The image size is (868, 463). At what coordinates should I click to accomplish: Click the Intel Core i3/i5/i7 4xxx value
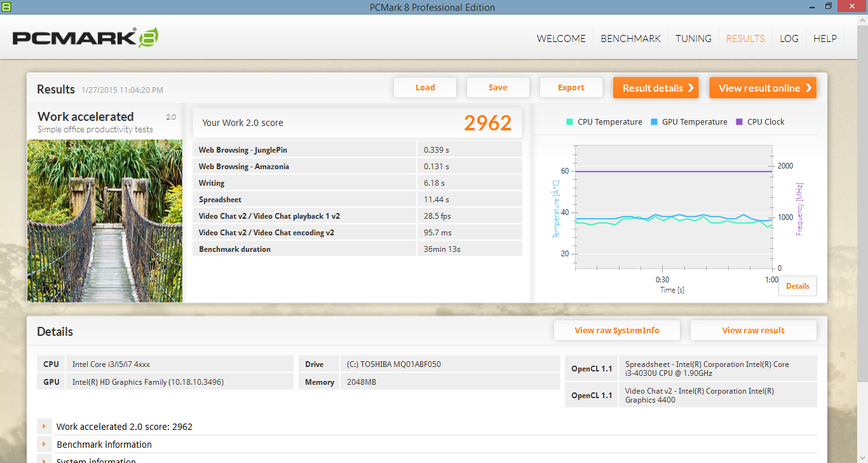coord(111,364)
